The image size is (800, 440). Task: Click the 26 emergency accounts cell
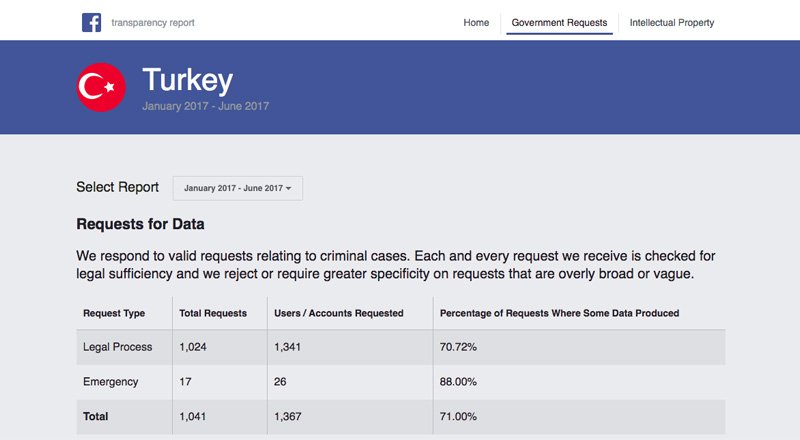point(280,382)
